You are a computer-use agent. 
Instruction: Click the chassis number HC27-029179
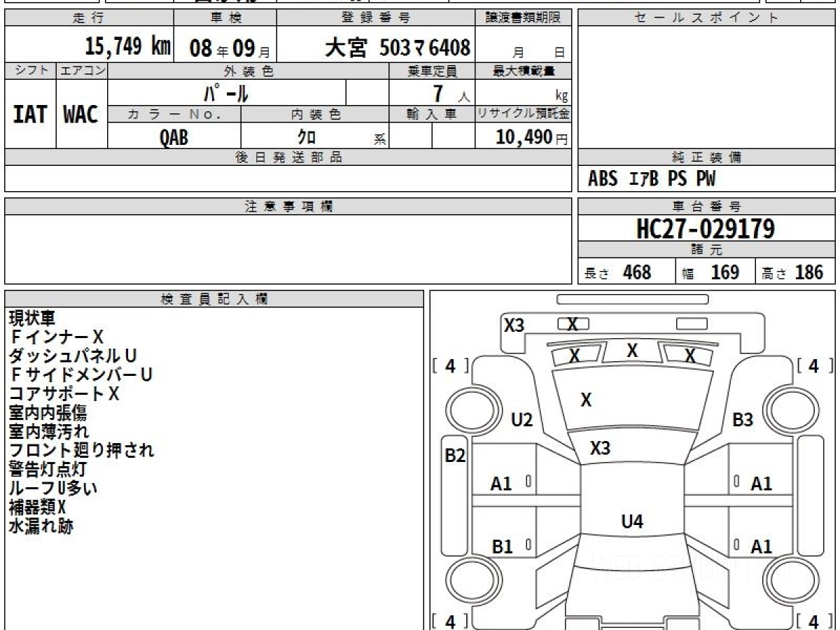click(x=706, y=228)
